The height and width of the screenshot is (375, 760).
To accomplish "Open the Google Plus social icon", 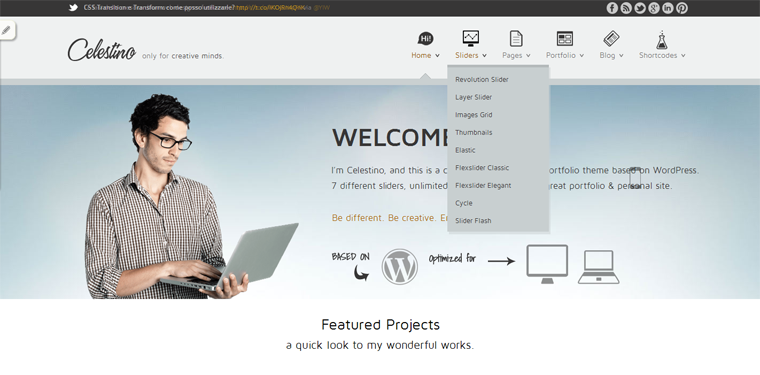I will coord(654,8).
